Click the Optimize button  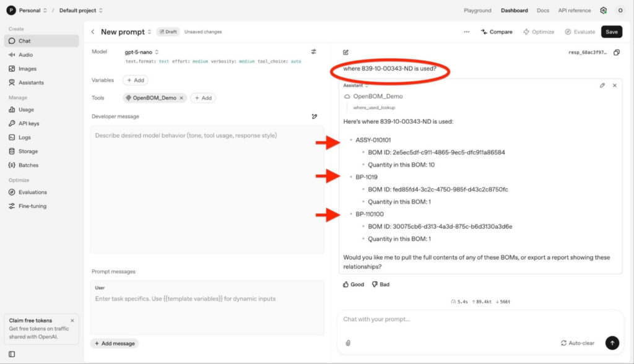[539, 32]
